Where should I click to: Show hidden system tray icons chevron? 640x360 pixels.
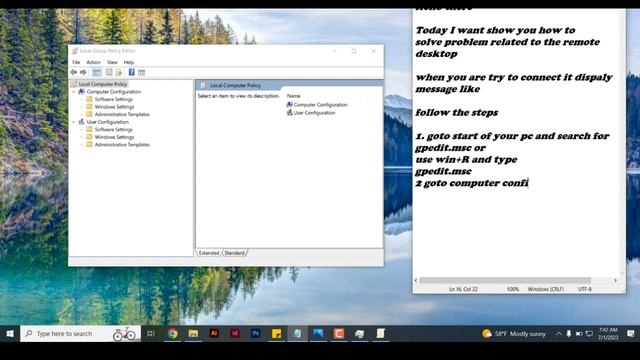(558, 334)
